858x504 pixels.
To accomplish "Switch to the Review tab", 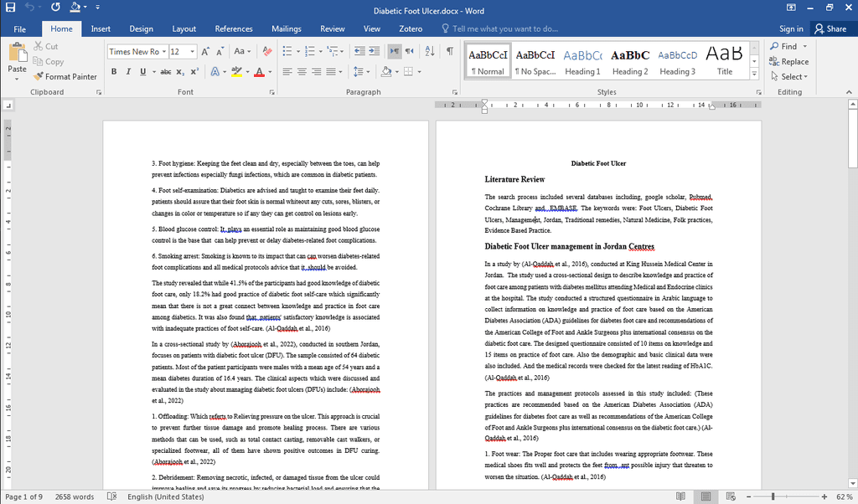I will (x=332, y=29).
